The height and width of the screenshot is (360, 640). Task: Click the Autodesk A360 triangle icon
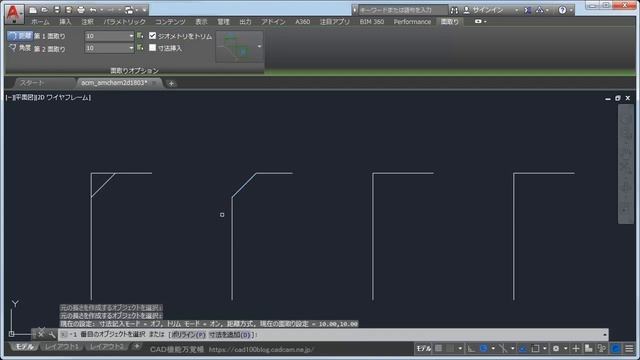(540, 10)
